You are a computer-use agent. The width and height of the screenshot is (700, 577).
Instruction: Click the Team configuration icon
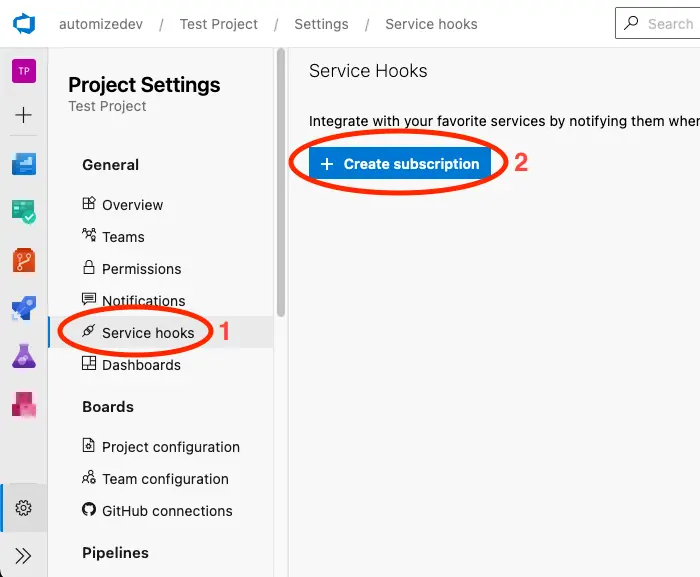tap(89, 477)
